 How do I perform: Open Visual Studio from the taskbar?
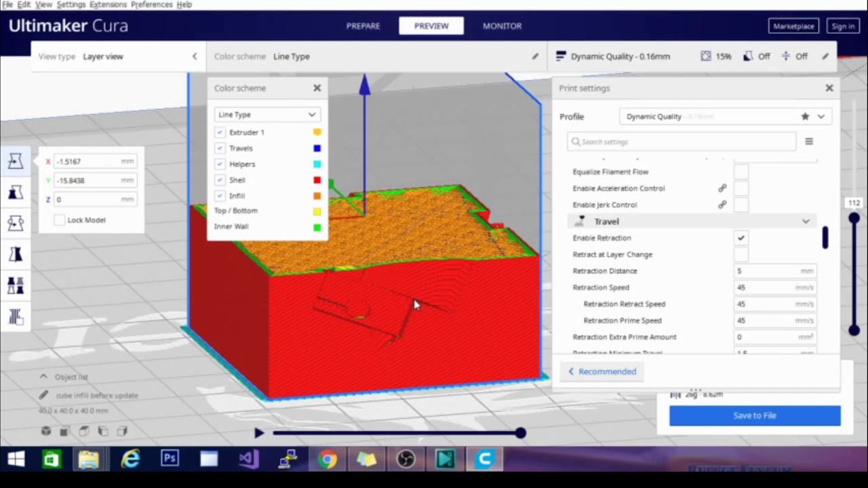tap(248, 460)
